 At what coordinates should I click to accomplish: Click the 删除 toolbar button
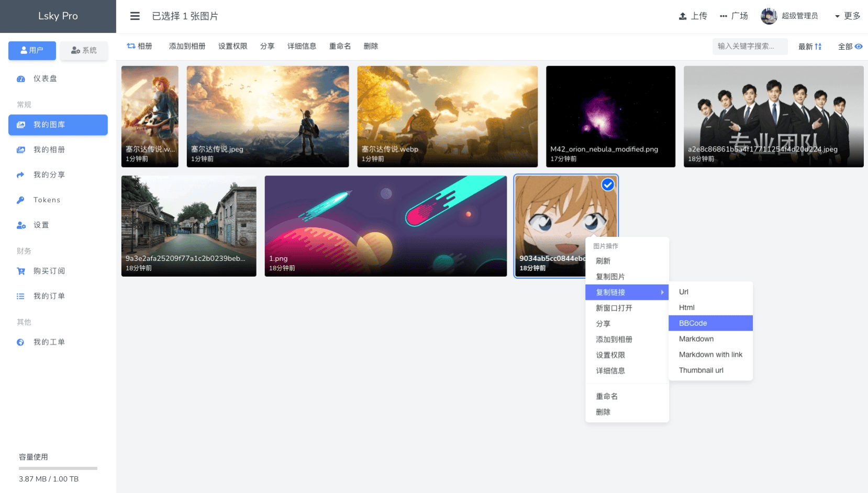tap(371, 46)
